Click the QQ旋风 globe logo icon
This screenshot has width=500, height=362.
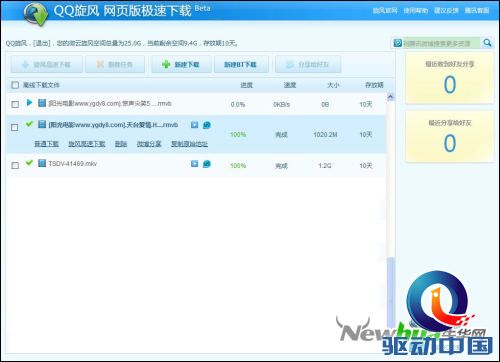[36, 14]
